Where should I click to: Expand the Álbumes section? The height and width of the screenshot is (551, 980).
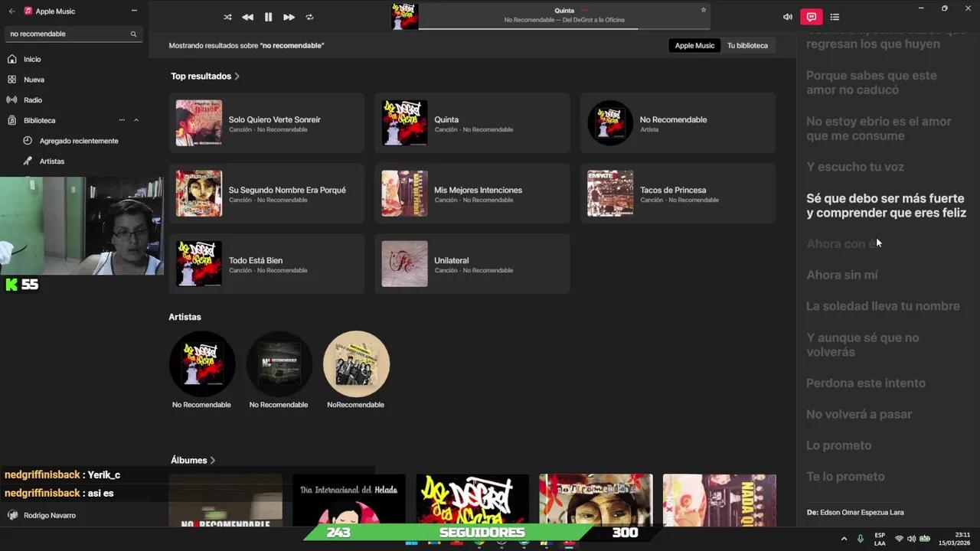(x=212, y=461)
